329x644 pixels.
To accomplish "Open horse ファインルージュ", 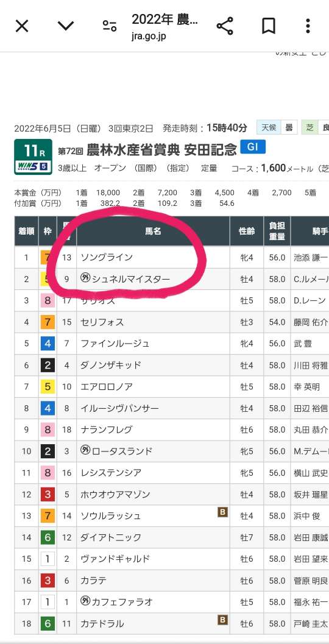I will [x=115, y=344].
